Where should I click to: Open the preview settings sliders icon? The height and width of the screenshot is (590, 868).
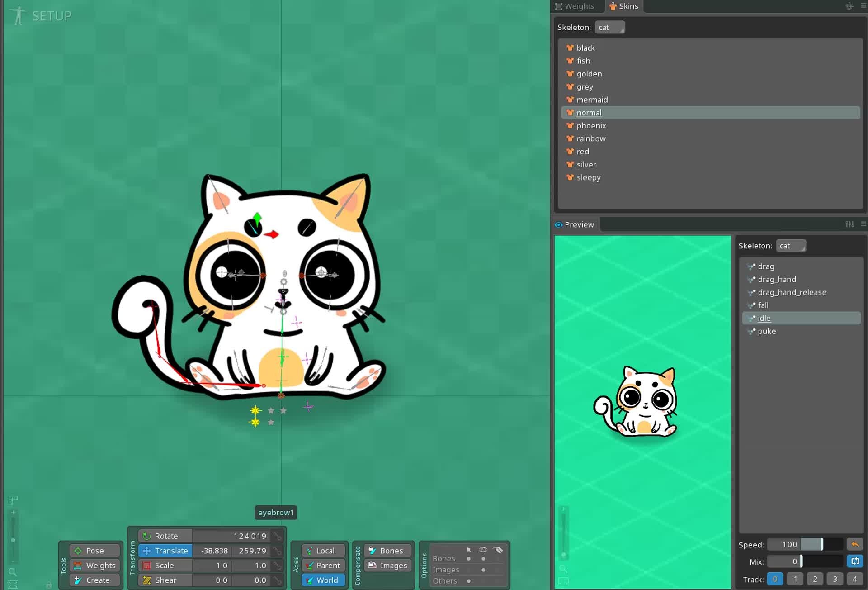click(x=849, y=224)
